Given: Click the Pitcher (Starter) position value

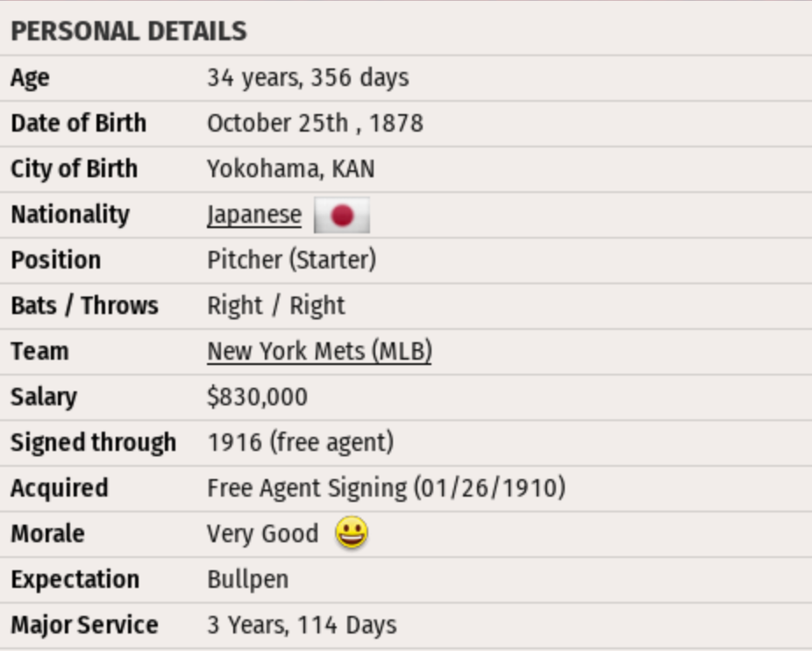Looking at the screenshot, I should click(291, 261).
